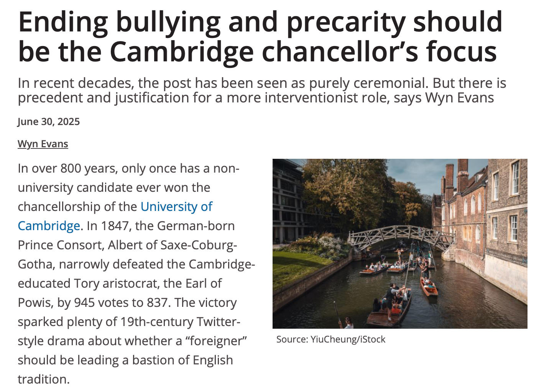
Task: Click the article headline about bullying and precarity
Action: click(260, 36)
